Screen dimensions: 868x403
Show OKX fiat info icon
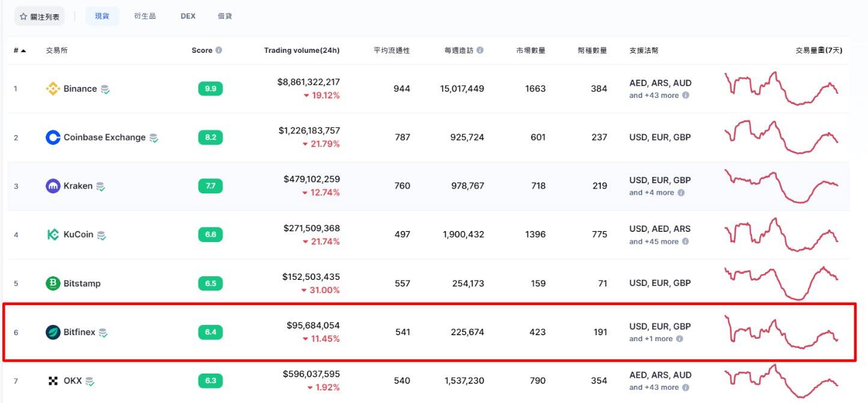click(686, 387)
